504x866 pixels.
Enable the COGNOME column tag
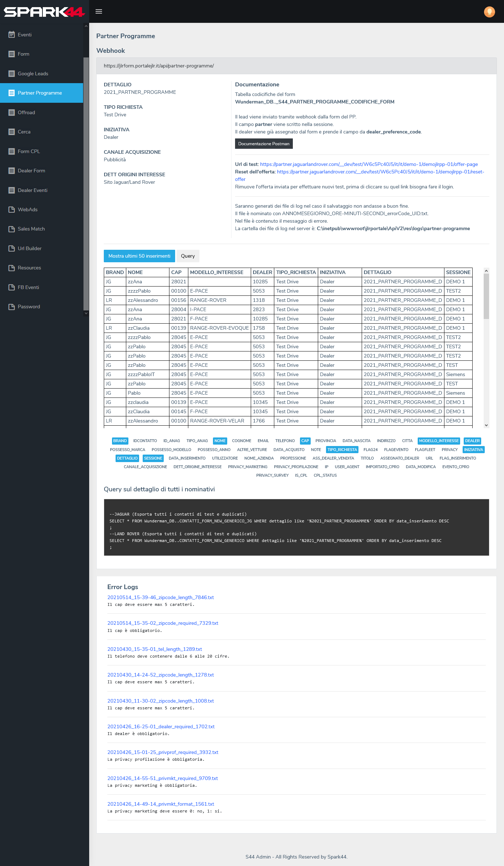pos(241,441)
